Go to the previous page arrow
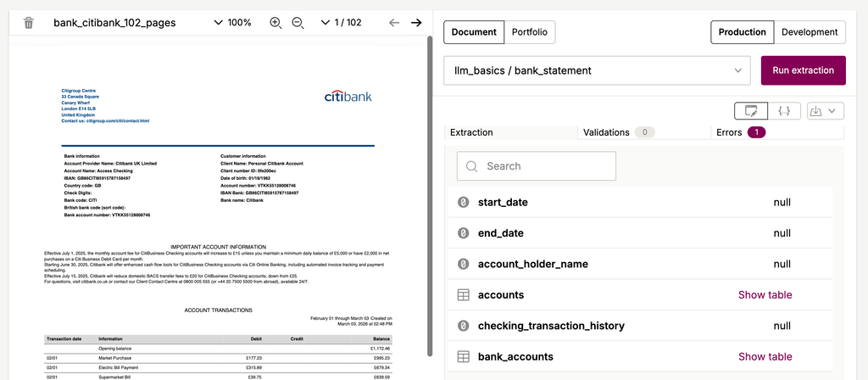This screenshot has height=380, width=868. point(394,23)
